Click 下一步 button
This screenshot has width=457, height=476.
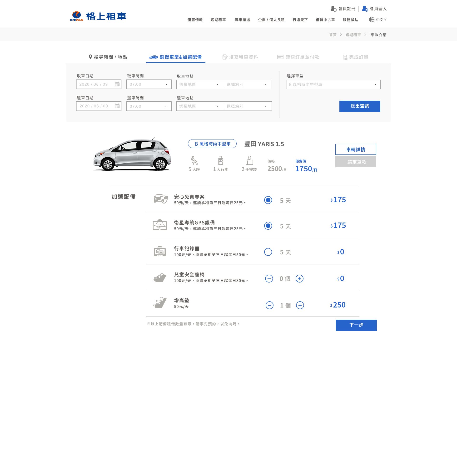[x=356, y=325]
